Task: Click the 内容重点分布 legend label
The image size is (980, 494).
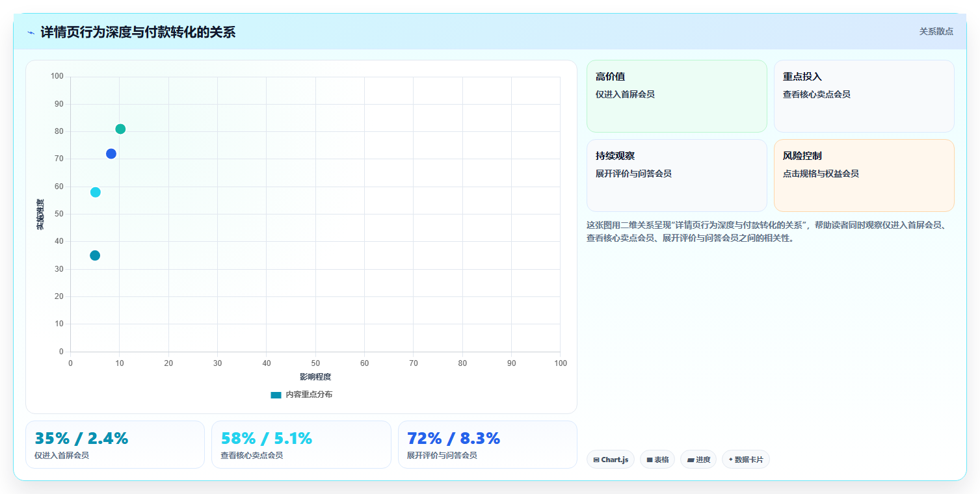Action: [x=309, y=395]
